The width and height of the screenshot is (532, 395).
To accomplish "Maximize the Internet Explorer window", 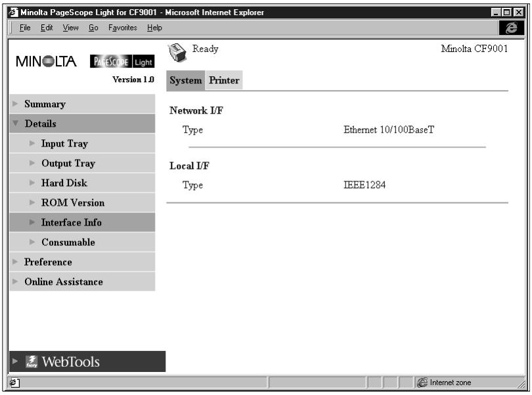I will (506, 12).
